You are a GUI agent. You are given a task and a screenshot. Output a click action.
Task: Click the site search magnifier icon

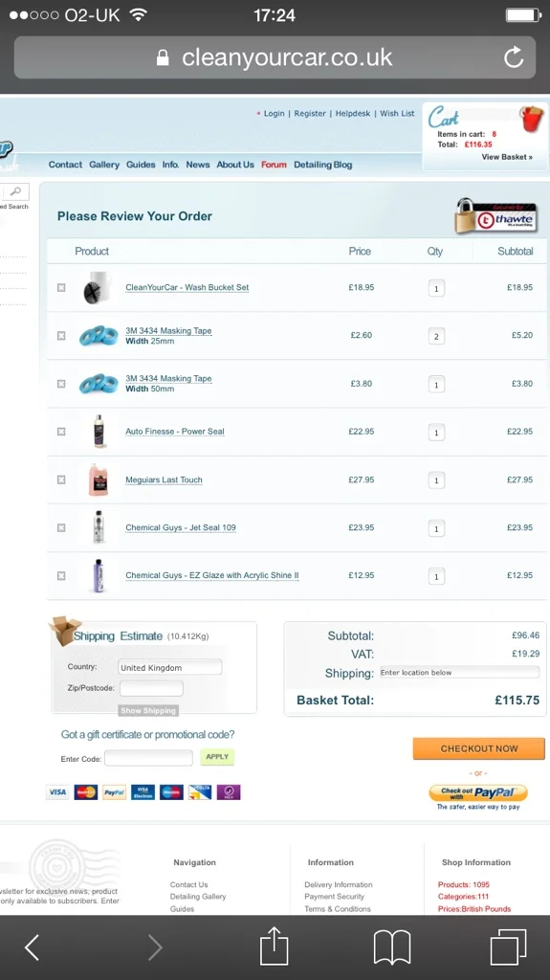(x=15, y=191)
